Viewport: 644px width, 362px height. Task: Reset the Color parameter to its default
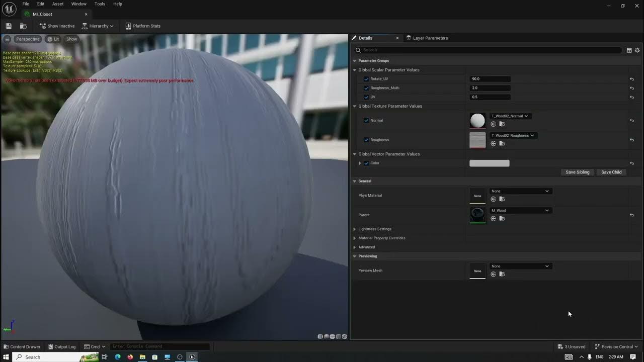point(631,163)
